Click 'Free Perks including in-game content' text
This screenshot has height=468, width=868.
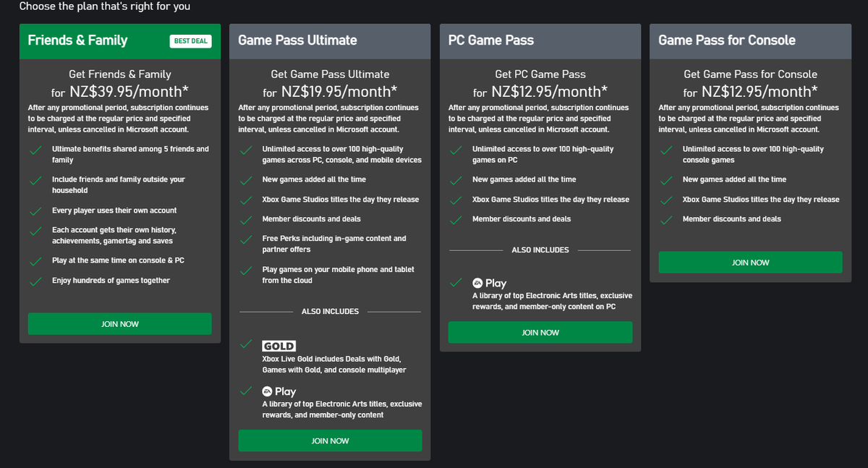(x=334, y=244)
